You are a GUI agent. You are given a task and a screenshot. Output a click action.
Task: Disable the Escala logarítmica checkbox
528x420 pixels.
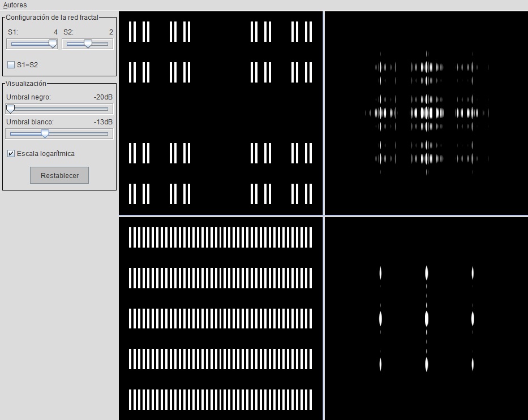coord(11,154)
